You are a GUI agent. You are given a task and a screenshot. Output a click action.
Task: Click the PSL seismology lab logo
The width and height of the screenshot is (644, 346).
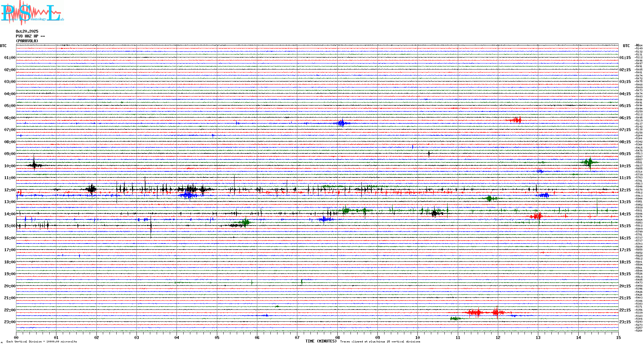pyautogui.click(x=32, y=13)
